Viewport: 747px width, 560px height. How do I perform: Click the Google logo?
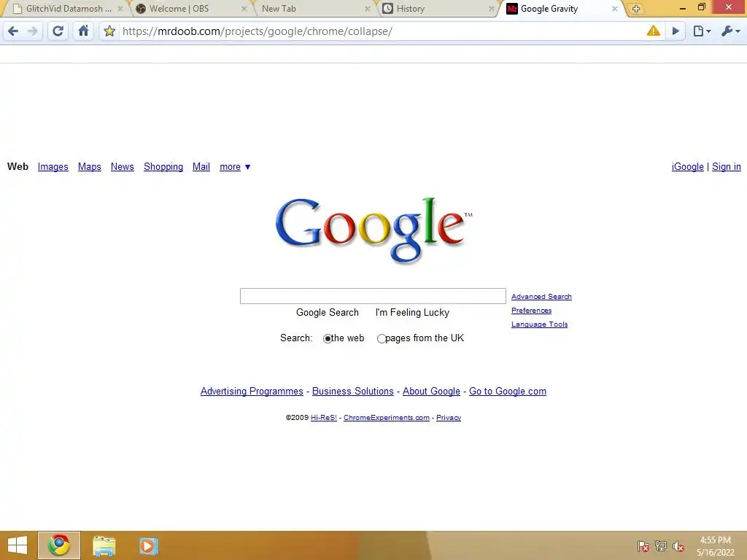point(373,230)
